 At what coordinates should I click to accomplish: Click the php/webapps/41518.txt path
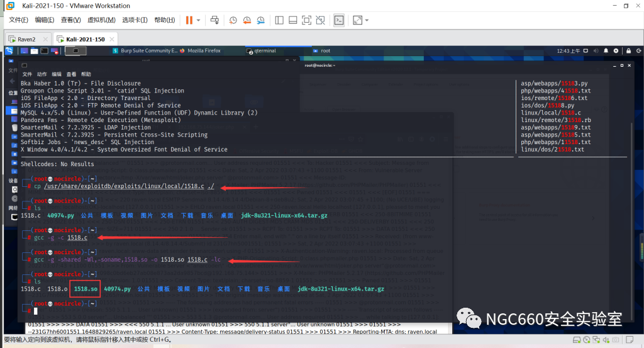[x=556, y=91]
